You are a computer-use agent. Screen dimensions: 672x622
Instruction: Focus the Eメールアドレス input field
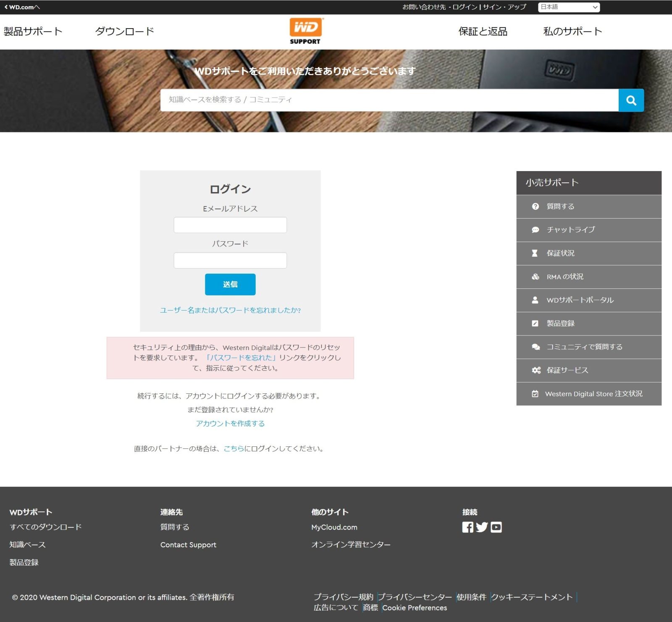point(230,225)
